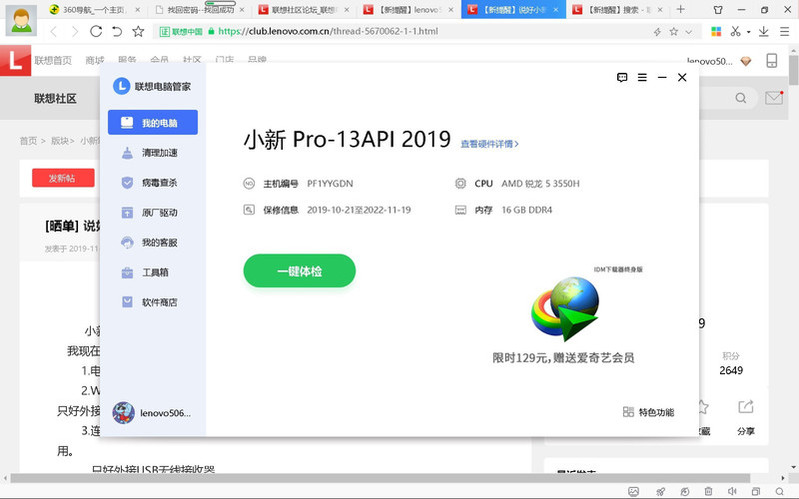The width and height of the screenshot is (799, 499).
Task: Select 病毒查杀 sidebar item
Action: click(x=152, y=182)
